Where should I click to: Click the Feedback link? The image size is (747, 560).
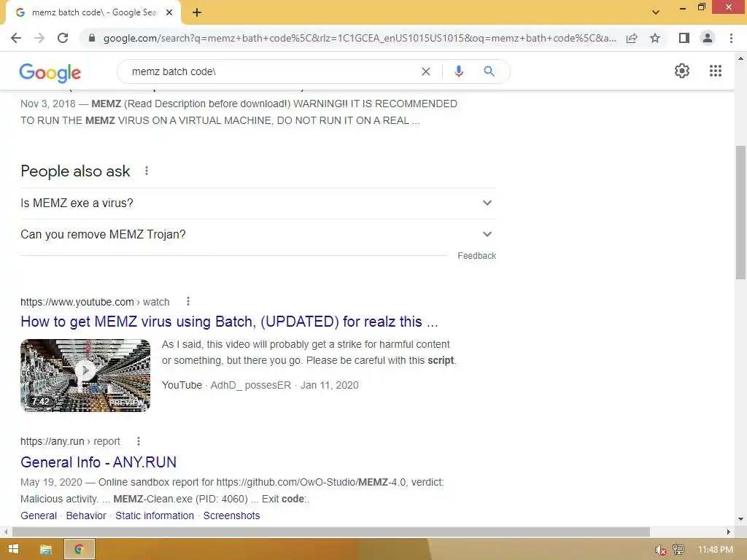pos(476,256)
